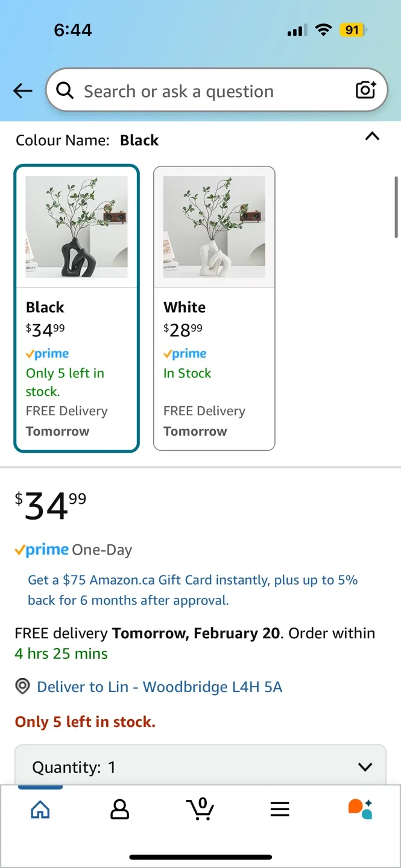Image resolution: width=401 pixels, height=868 pixels.
Task: Open the Rufus AI assistant icon
Action: pyautogui.click(x=360, y=810)
